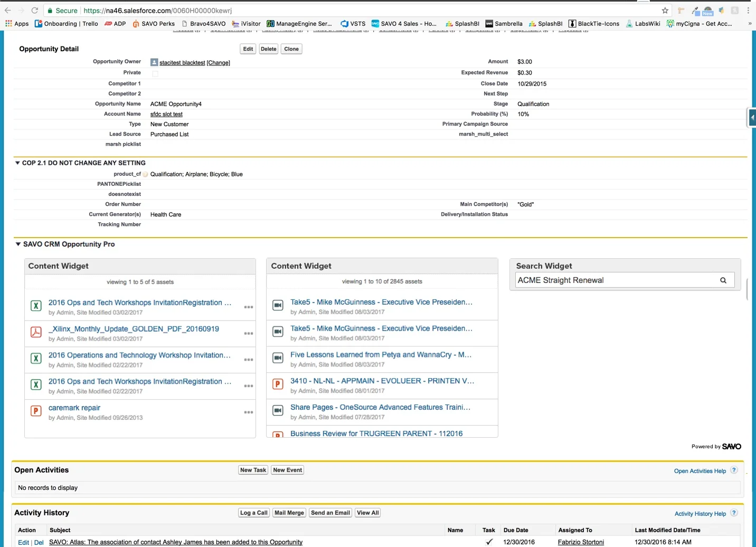Open the PowerPoint icon beside 3410 - NL-NL - APPMAIN
This screenshot has width=756, height=547.
278,384
